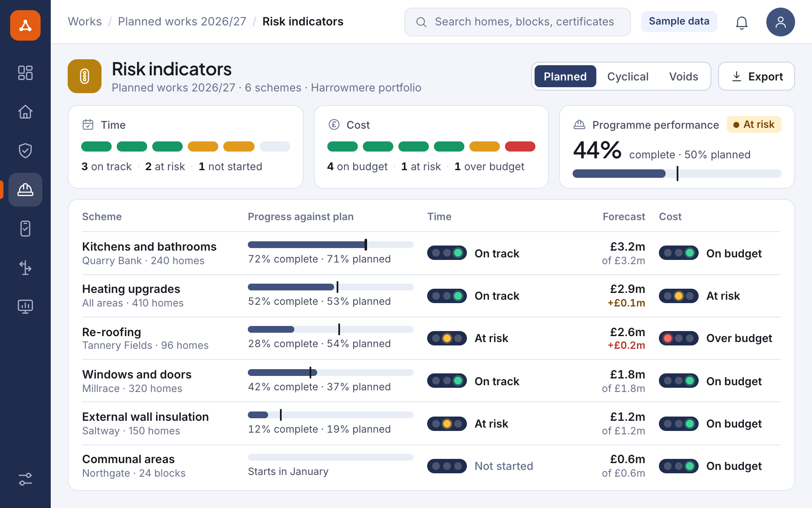Click the Heating upgrades At risk cost light
Image resolution: width=812 pixels, height=508 pixels.
[679, 296]
